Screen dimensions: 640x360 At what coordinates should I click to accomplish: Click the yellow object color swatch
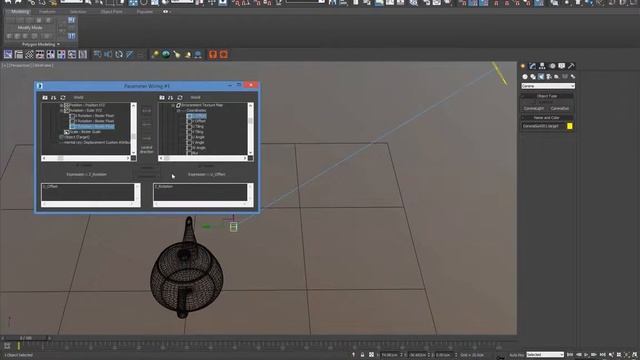click(570, 126)
